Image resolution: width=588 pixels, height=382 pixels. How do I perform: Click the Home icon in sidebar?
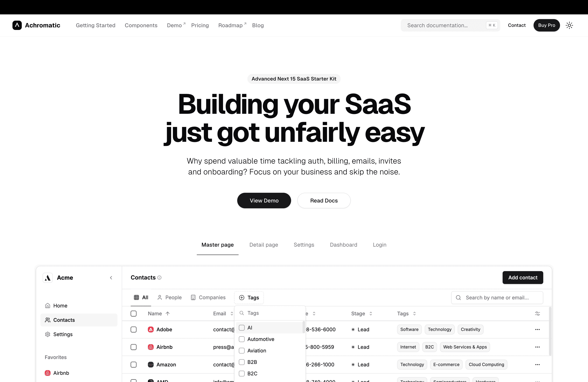pos(48,305)
